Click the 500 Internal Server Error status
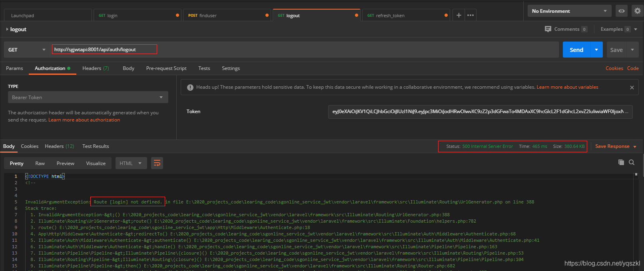The height and width of the screenshot is (271, 644). [x=488, y=146]
